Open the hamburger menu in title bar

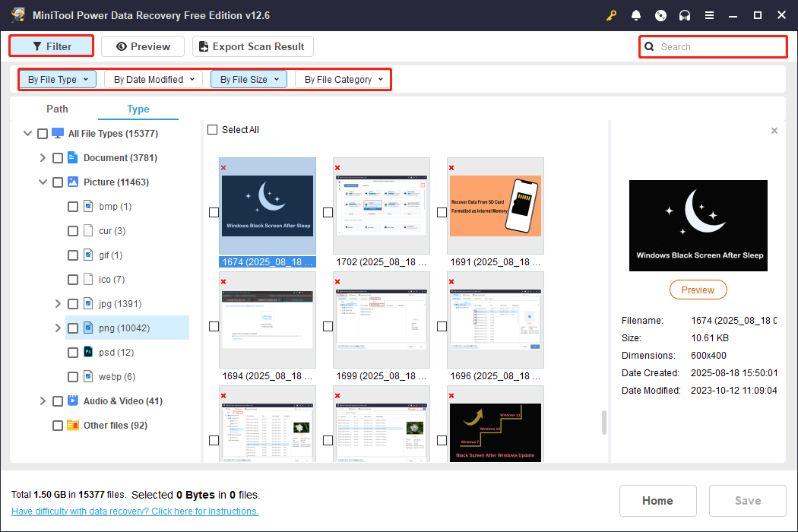click(709, 15)
